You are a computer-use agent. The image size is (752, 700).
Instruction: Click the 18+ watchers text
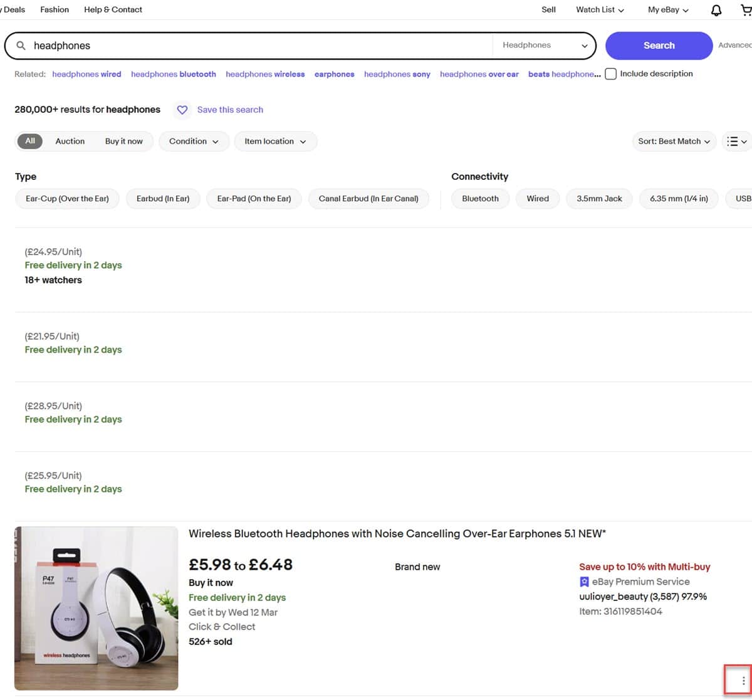(x=53, y=280)
